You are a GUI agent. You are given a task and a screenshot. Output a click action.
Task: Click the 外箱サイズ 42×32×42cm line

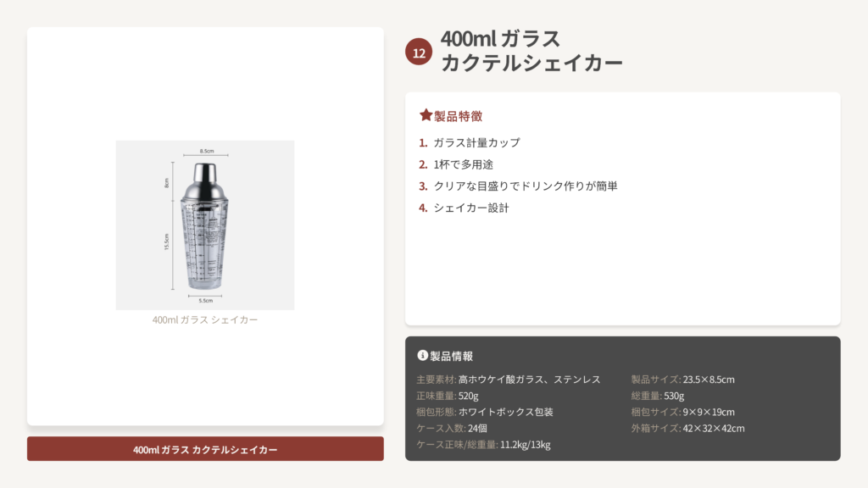click(x=687, y=428)
